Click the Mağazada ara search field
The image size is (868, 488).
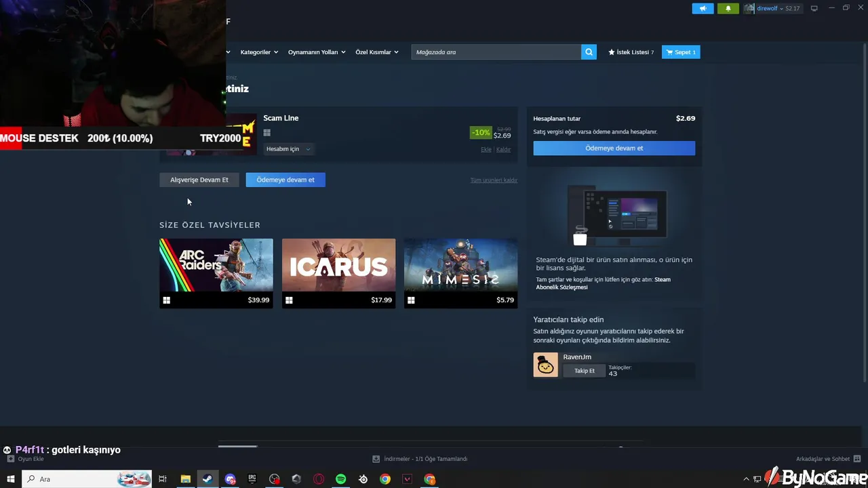tap(496, 52)
